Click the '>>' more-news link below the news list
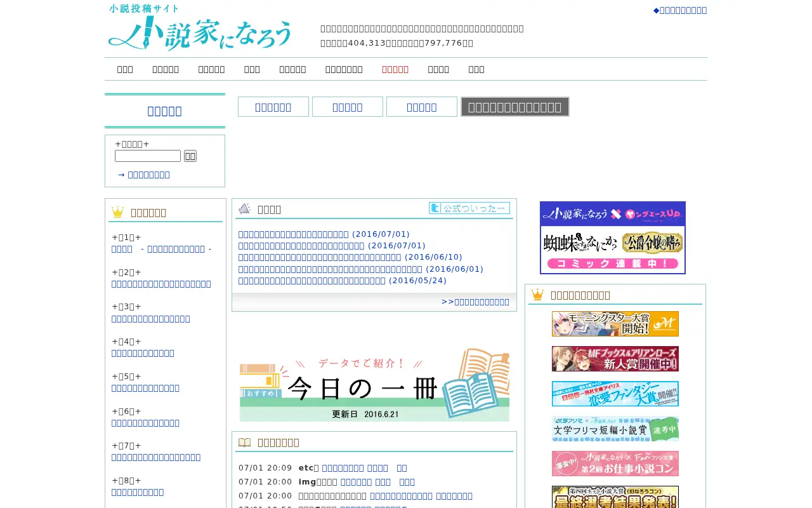Image resolution: width=812 pixels, height=508 pixels. click(475, 302)
